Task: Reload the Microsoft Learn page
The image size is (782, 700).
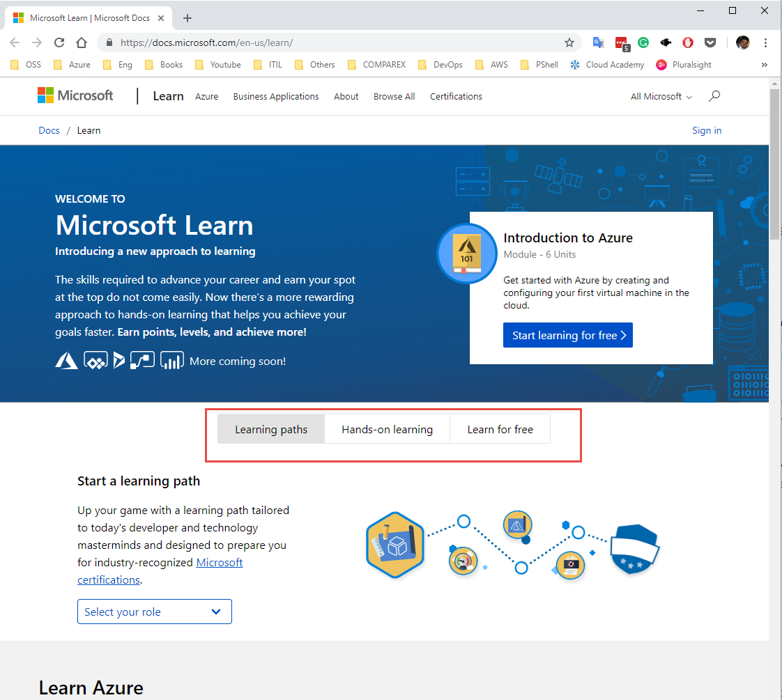Action: [x=59, y=42]
